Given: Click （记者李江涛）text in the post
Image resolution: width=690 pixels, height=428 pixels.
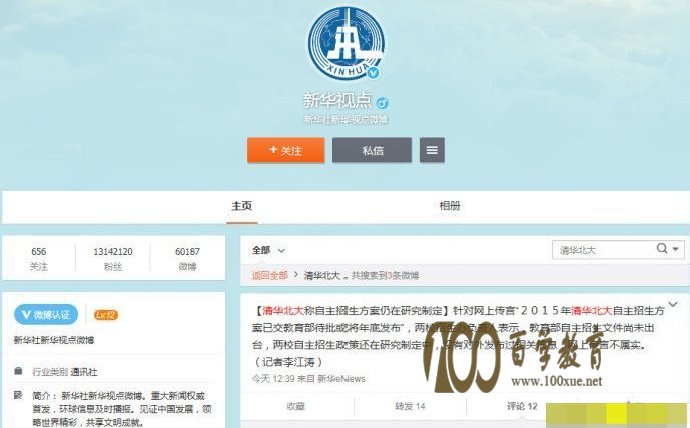Looking at the screenshot, I should pos(289,362).
